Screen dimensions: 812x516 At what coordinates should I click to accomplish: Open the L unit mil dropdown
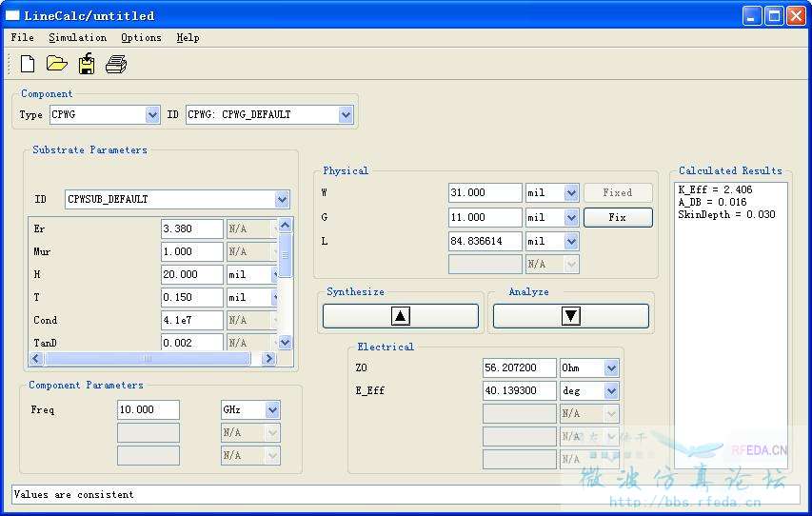pyautogui.click(x=571, y=242)
